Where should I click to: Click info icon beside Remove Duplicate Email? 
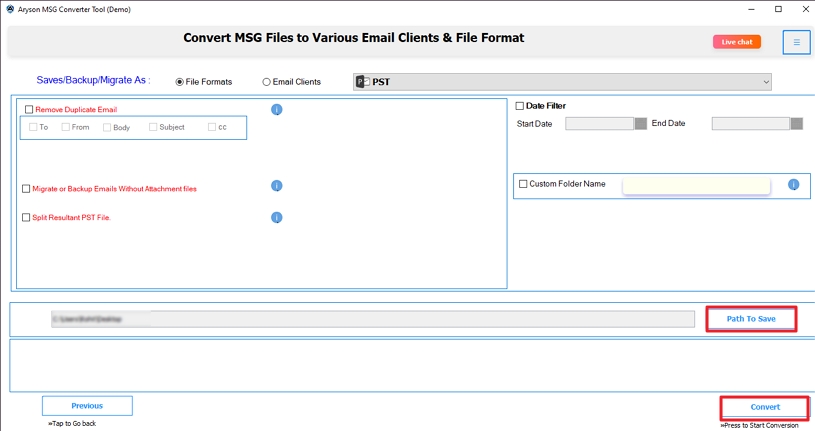pyautogui.click(x=277, y=110)
